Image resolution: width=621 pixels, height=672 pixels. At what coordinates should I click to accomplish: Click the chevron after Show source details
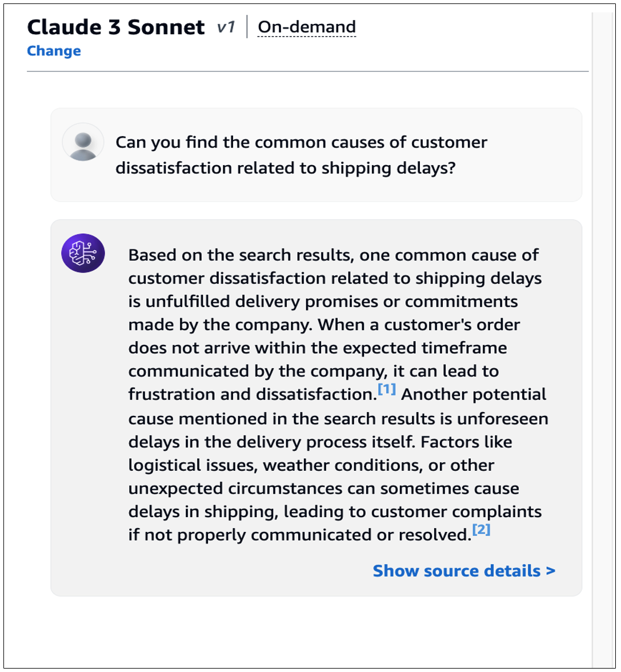click(551, 571)
